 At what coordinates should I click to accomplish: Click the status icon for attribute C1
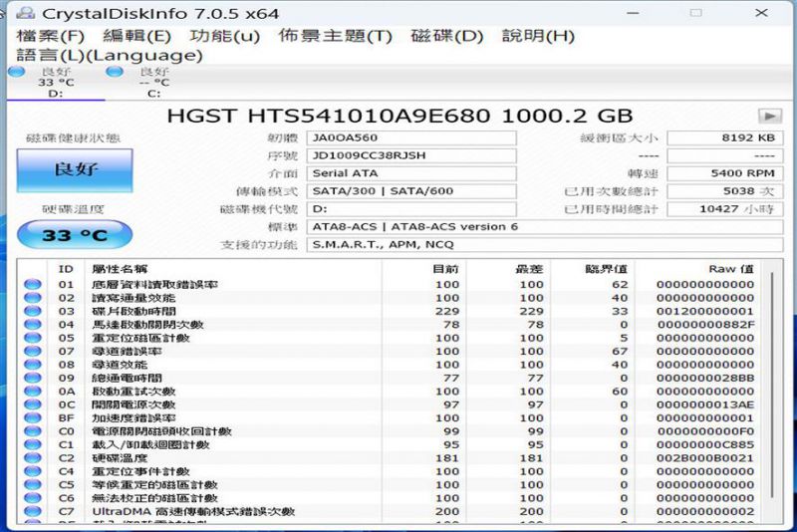[x=33, y=444]
